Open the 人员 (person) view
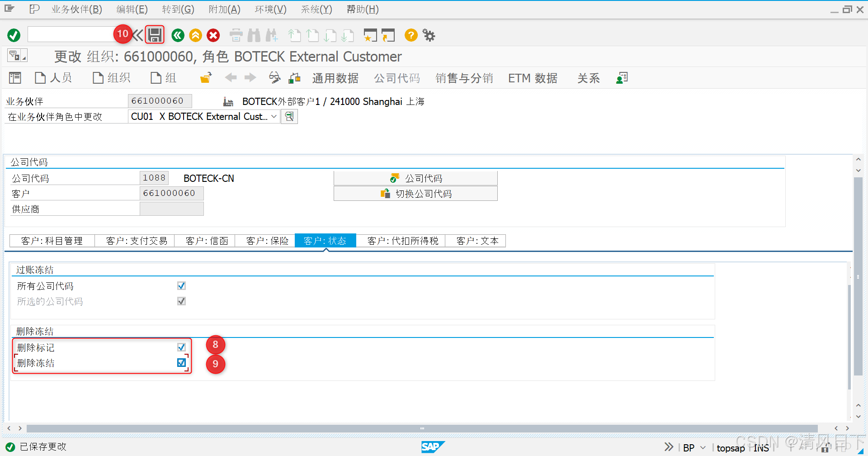868x456 pixels. (x=53, y=77)
